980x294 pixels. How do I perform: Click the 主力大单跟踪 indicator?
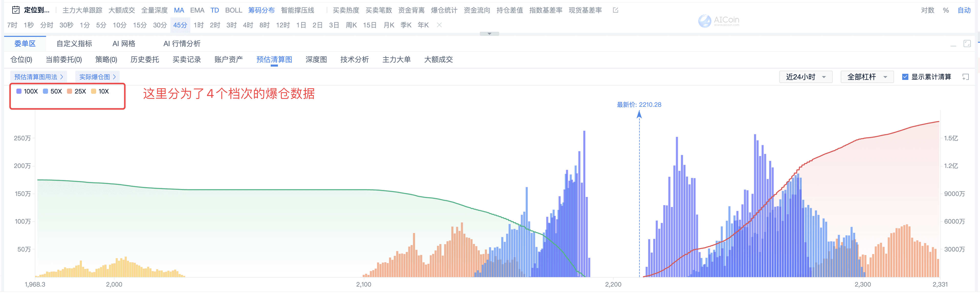coord(82,10)
